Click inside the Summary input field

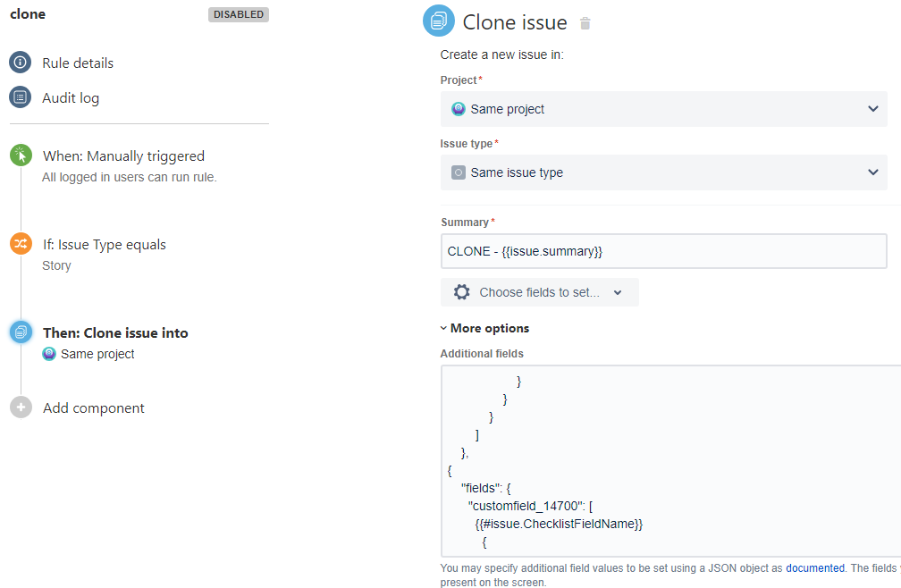click(663, 251)
